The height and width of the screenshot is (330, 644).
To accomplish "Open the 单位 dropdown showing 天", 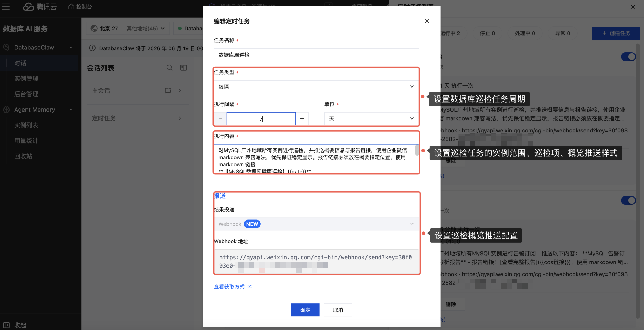I will (371, 118).
